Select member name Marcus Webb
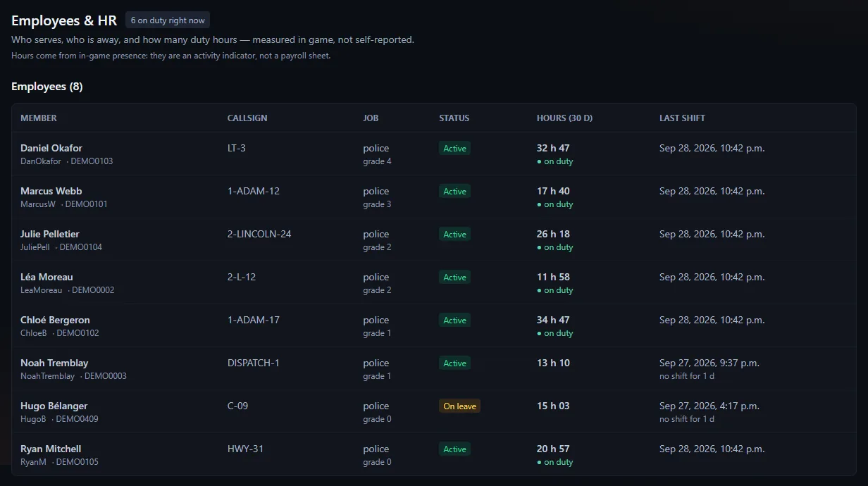 tap(51, 191)
